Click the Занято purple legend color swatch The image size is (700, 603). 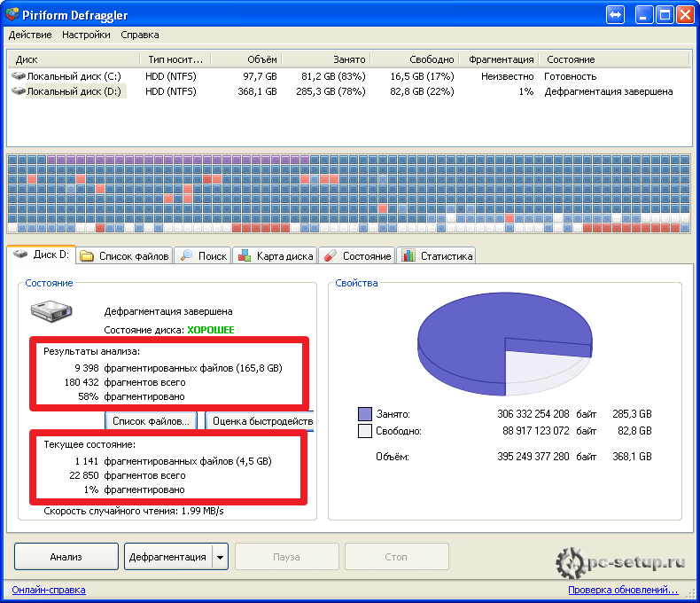[x=365, y=414]
